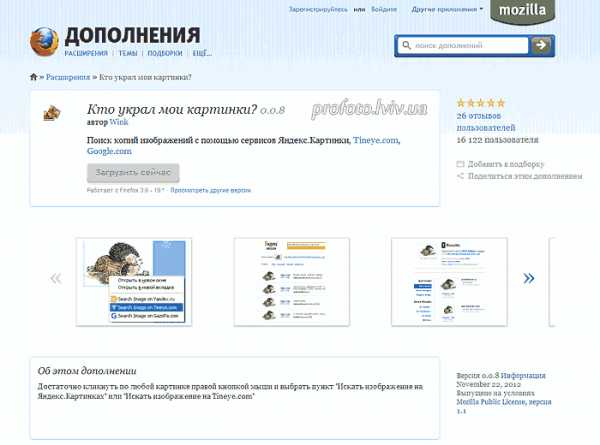This screenshot has width=600, height=445.
Task: Click the share this add-on icon
Action: tap(460, 176)
